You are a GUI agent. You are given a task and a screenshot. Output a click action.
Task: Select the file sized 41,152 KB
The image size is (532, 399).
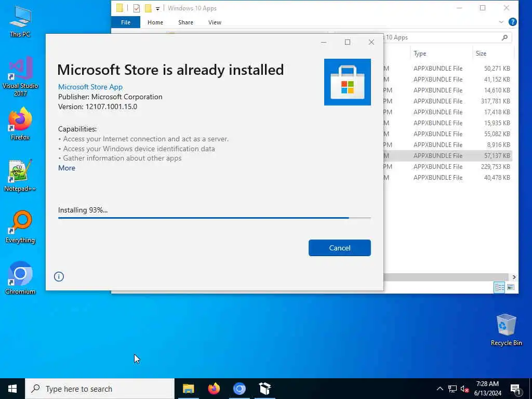pos(448,79)
